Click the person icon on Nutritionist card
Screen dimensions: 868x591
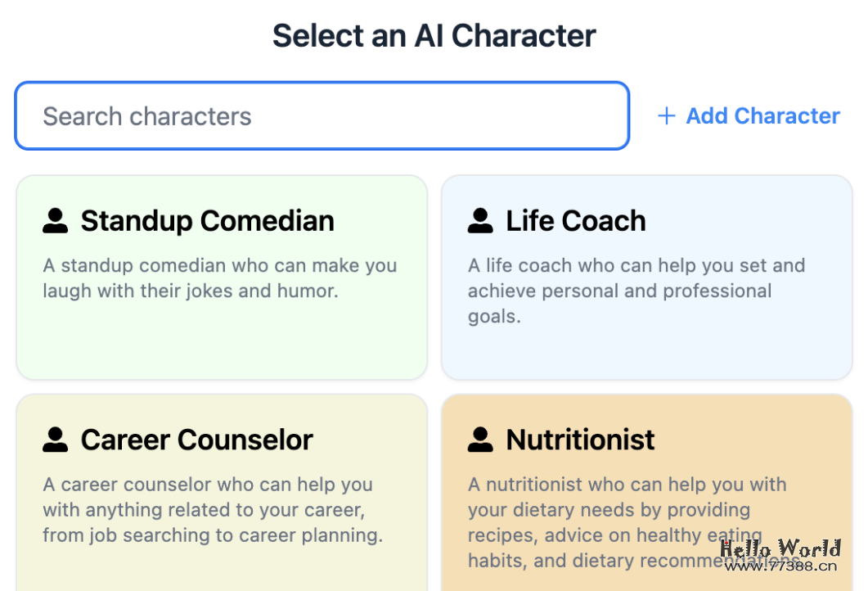coord(480,439)
